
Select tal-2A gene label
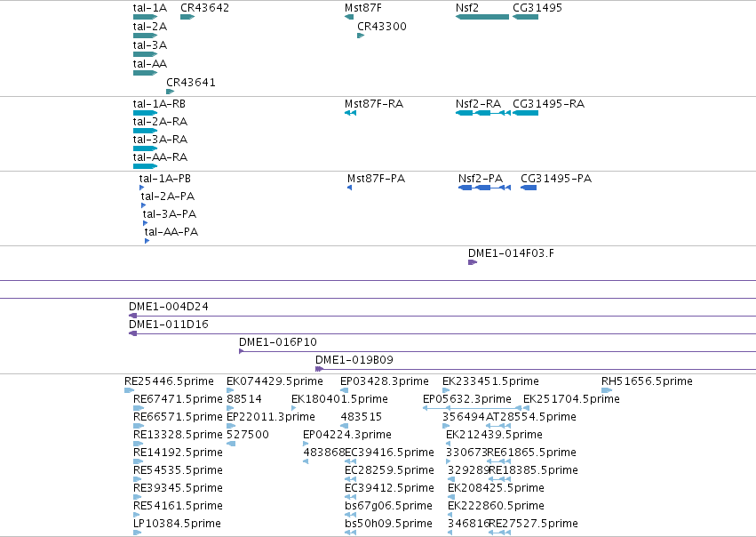150,27
